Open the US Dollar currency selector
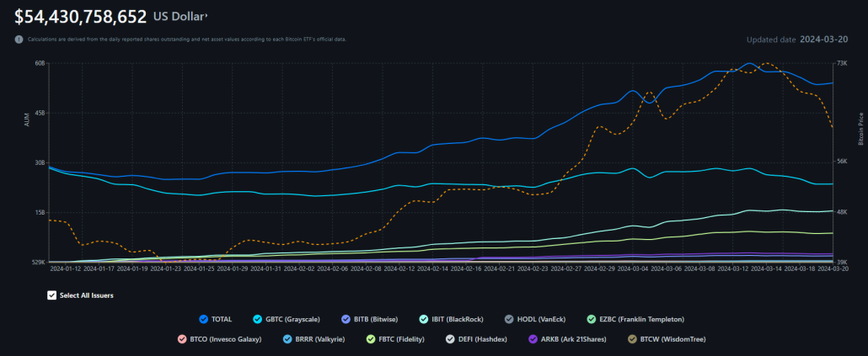Viewport: 868px width, 356px height. [180, 16]
